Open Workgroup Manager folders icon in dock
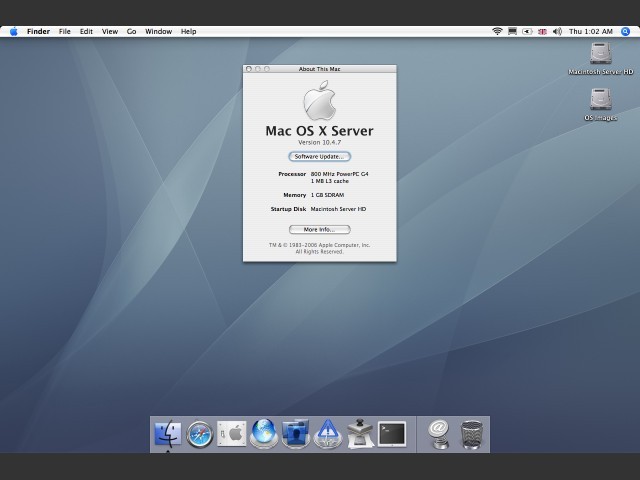 (296, 433)
